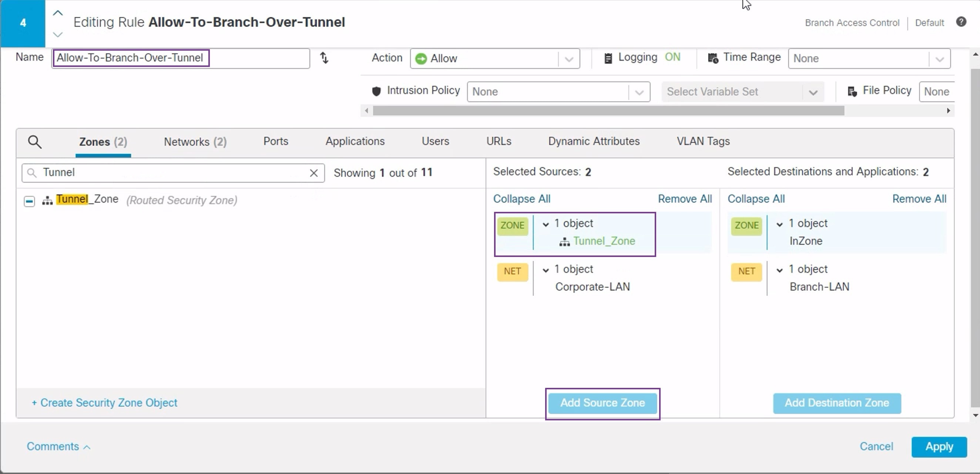Switch to the Networks tab

click(194, 141)
